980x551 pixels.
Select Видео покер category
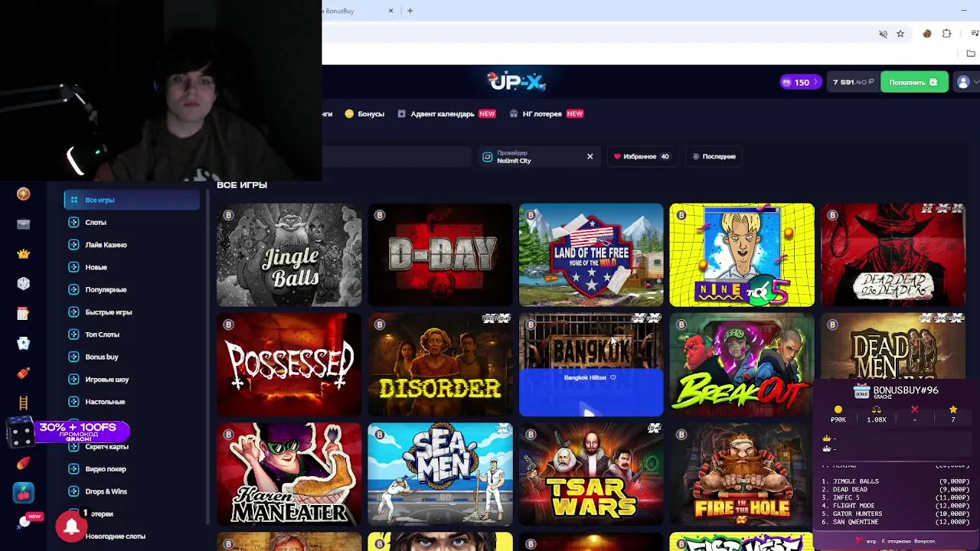132,469
